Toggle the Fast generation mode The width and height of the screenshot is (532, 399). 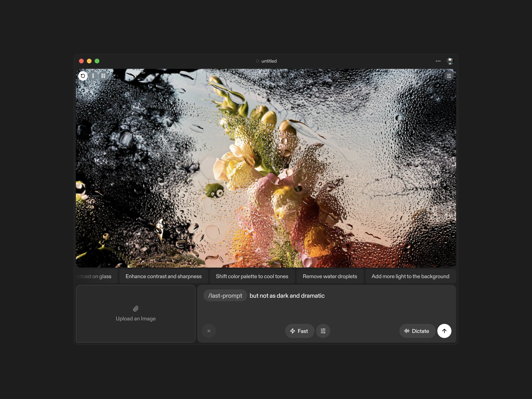[299, 331]
